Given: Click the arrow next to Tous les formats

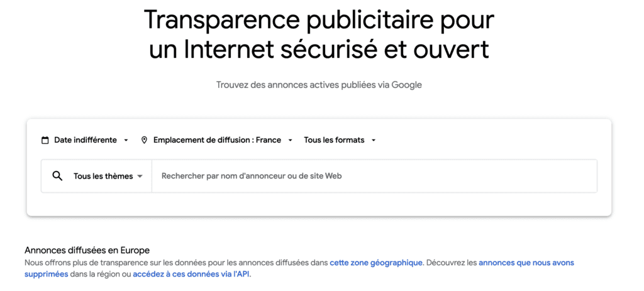Looking at the screenshot, I should coord(374,140).
